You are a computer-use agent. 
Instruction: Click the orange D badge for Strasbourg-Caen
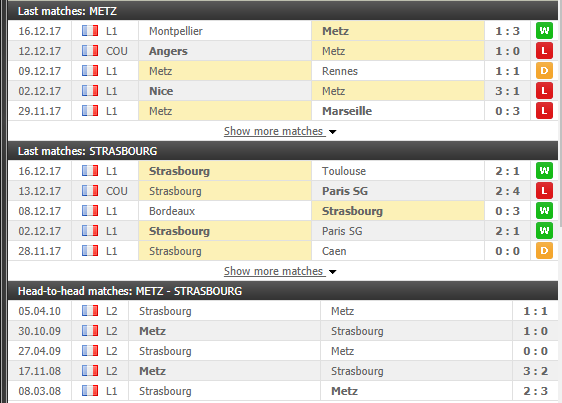click(544, 251)
